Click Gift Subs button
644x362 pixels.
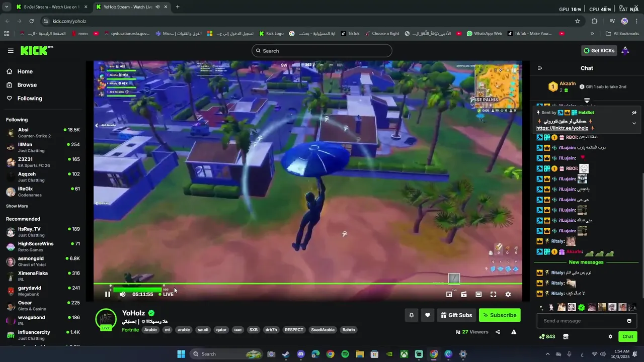456,315
